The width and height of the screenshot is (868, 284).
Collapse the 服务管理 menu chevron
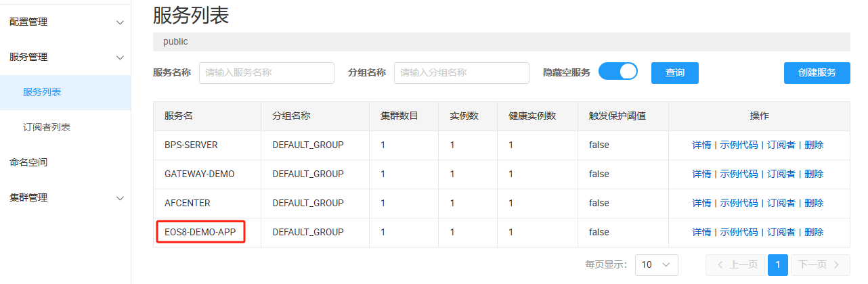[120, 57]
